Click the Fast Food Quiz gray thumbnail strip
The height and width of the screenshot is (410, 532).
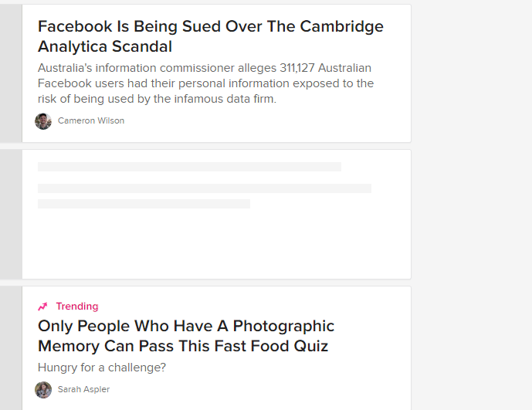coord(11,347)
